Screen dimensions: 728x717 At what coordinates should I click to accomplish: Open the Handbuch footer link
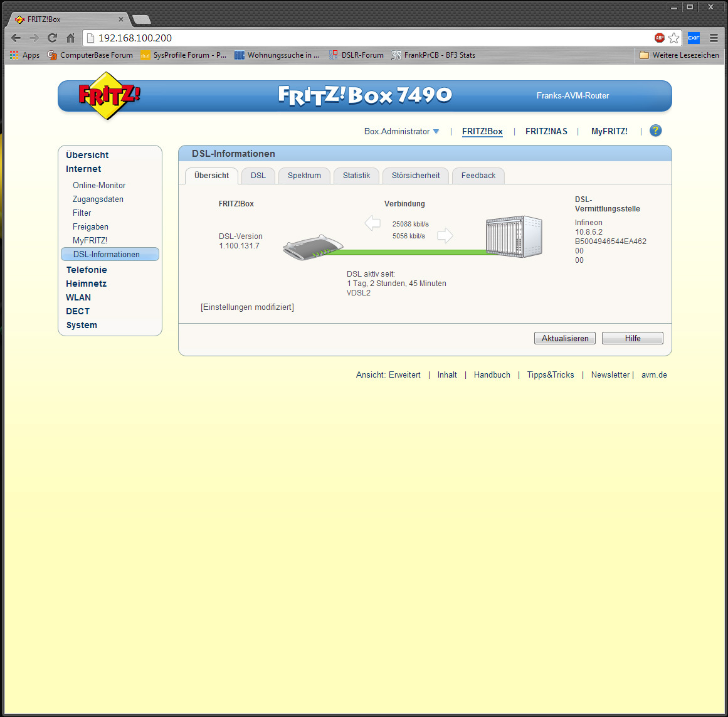click(492, 375)
